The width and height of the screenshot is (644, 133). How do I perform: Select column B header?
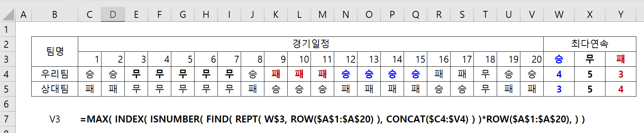click(55, 15)
